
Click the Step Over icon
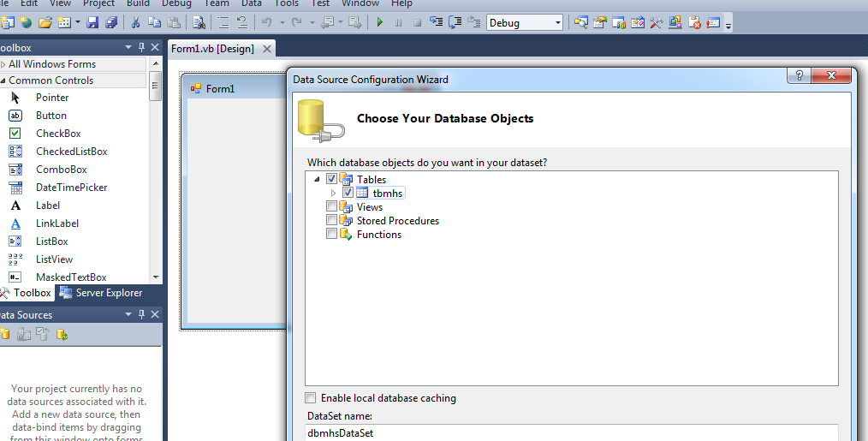click(x=455, y=23)
